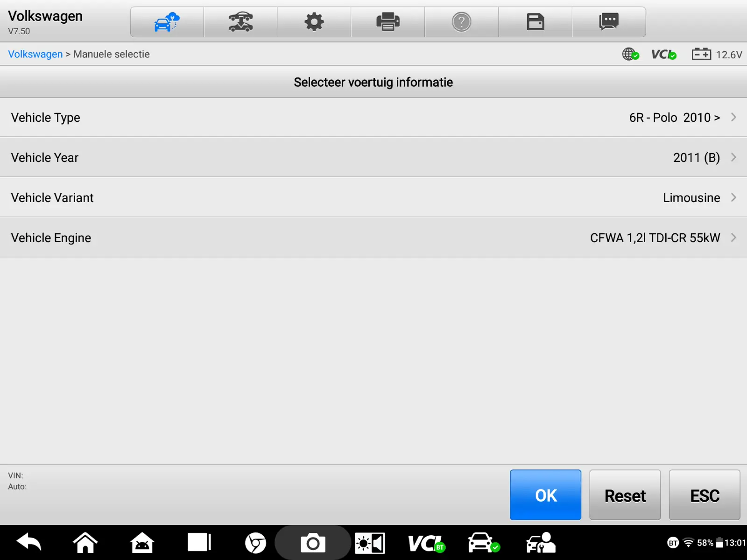Go to the Android home screen
The image size is (747, 560).
click(85, 543)
